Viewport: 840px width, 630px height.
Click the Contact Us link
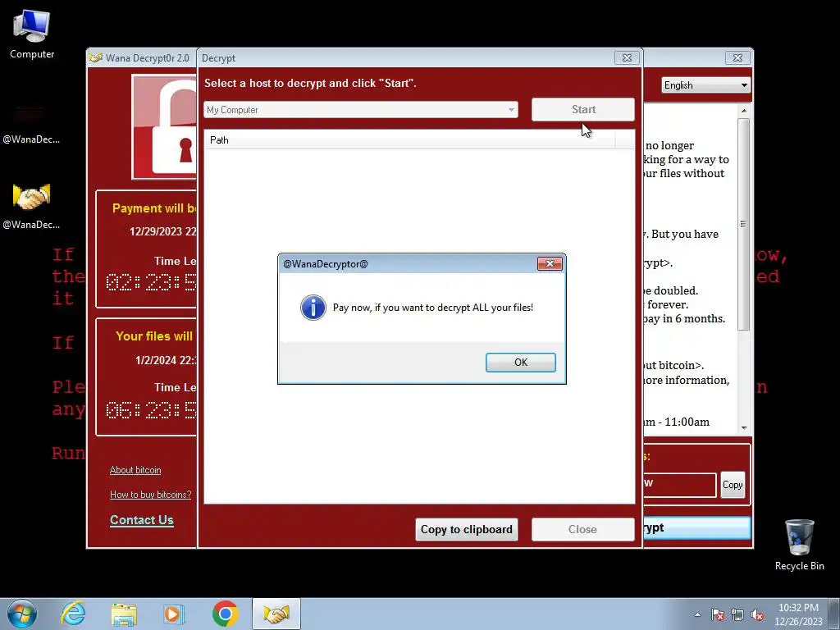(141, 519)
